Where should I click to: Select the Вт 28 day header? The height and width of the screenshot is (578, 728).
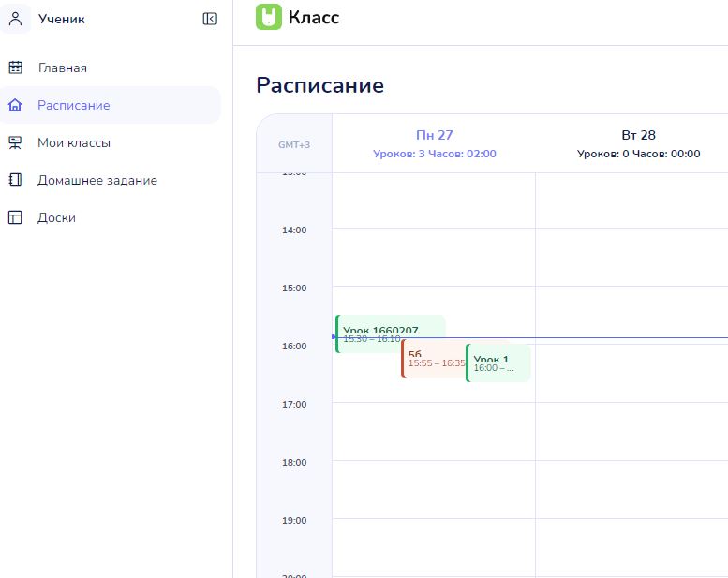pos(638,143)
